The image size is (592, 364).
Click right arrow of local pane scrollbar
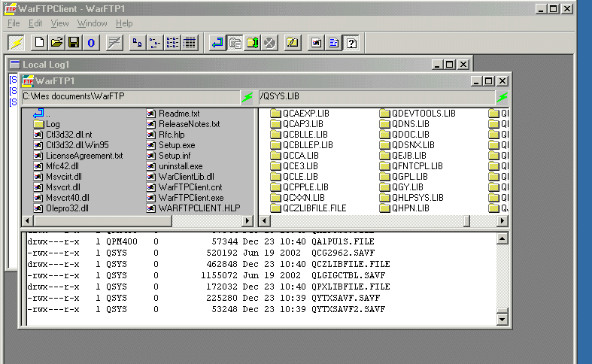coord(247,220)
